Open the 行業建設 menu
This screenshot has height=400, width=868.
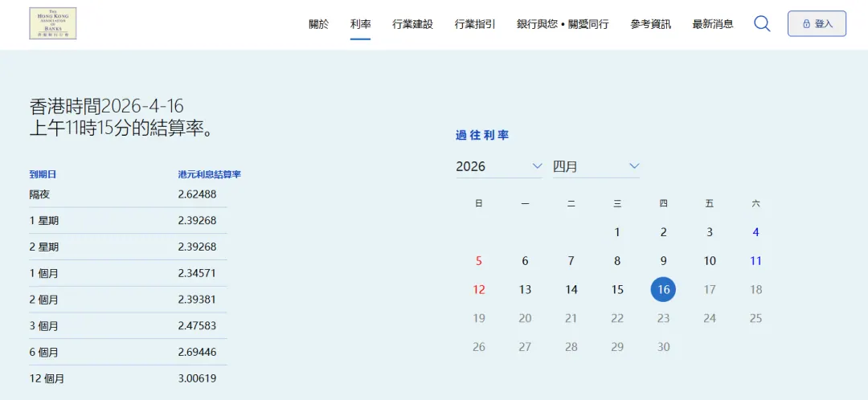tap(412, 24)
